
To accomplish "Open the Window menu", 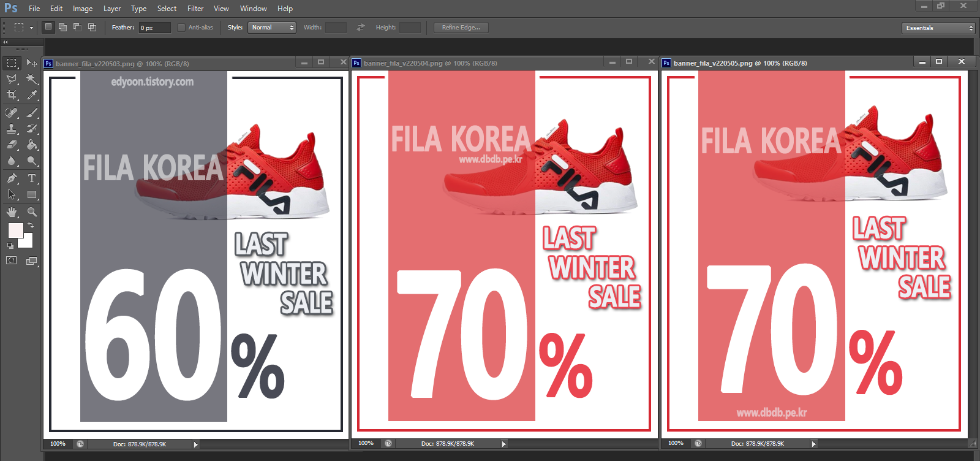I will click(254, 9).
